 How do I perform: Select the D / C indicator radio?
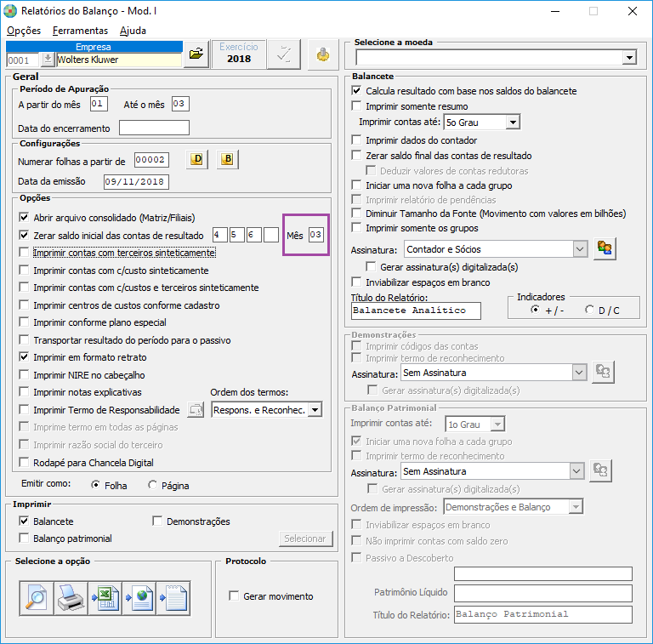tap(589, 310)
